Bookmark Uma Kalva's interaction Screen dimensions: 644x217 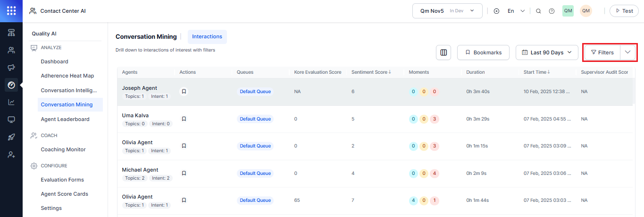pyautogui.click(x=184, y=119)
